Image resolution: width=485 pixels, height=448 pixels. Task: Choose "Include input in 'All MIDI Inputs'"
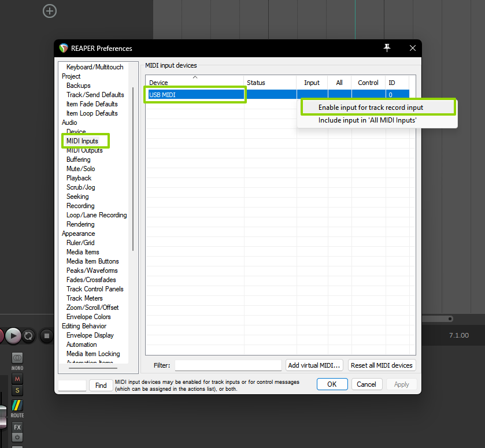point(367,120)
